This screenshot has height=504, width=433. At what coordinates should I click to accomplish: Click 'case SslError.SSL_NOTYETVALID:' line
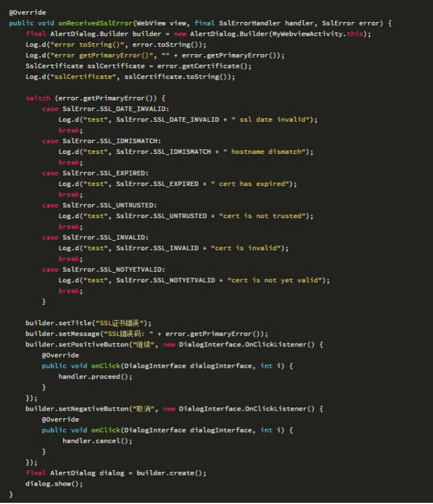(103, 270)
